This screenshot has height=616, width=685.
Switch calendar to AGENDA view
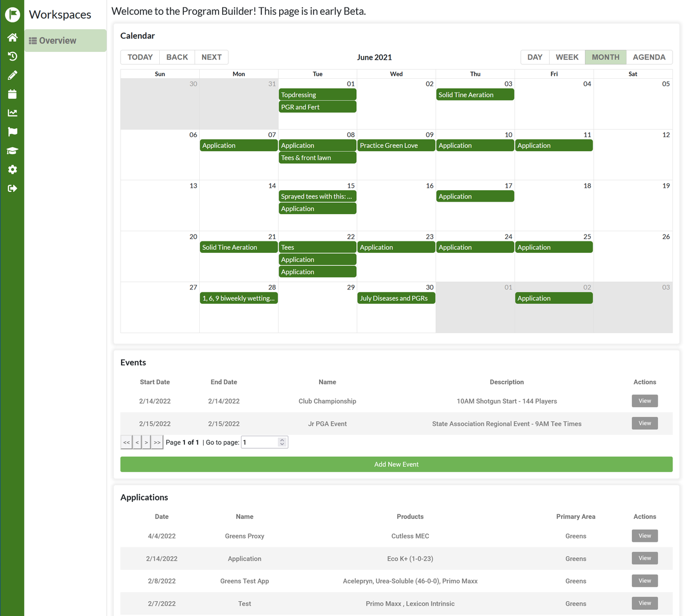[649, 57]
